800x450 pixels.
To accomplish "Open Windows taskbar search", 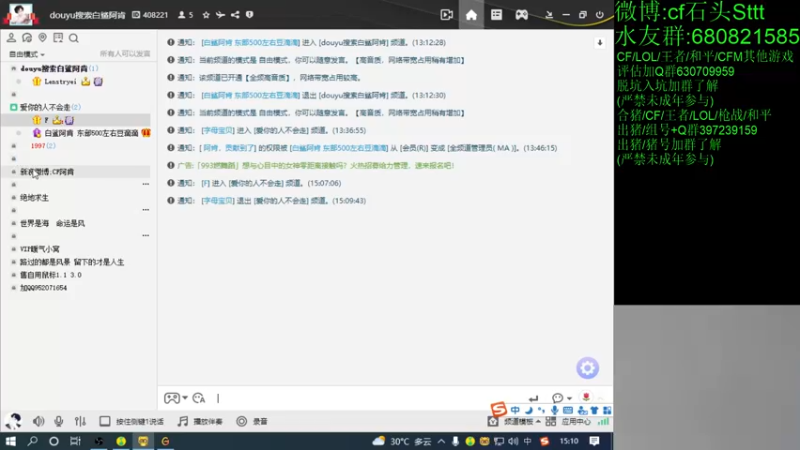I will pos(33,441).
